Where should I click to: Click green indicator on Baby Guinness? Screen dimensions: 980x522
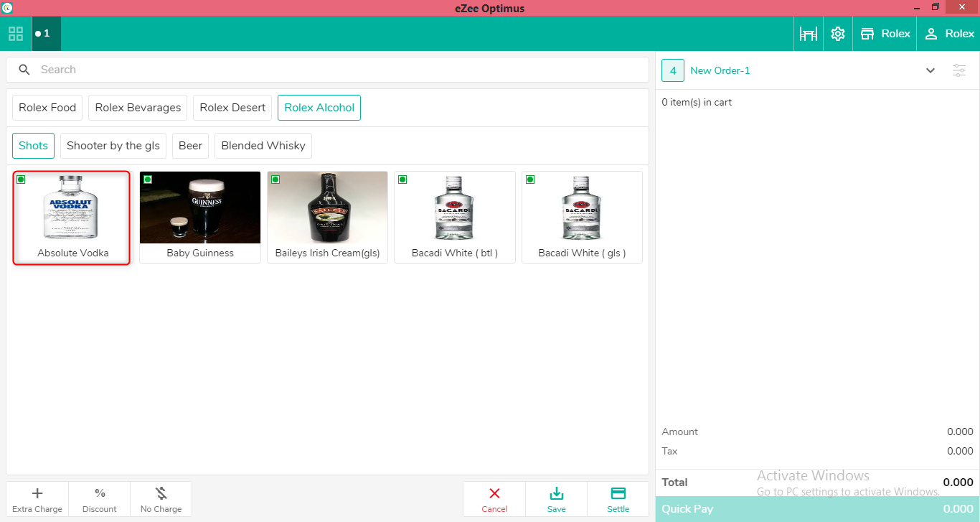click(148, 180)
